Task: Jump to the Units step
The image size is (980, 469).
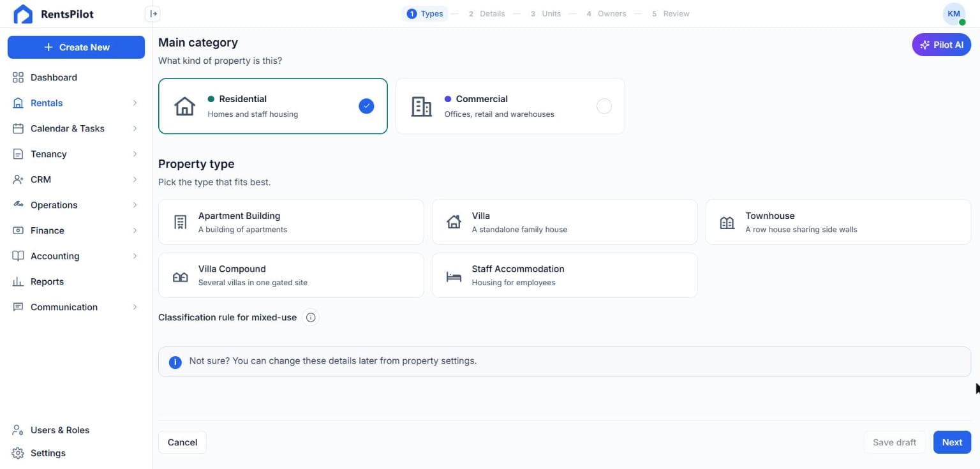Action: [546, 13]
